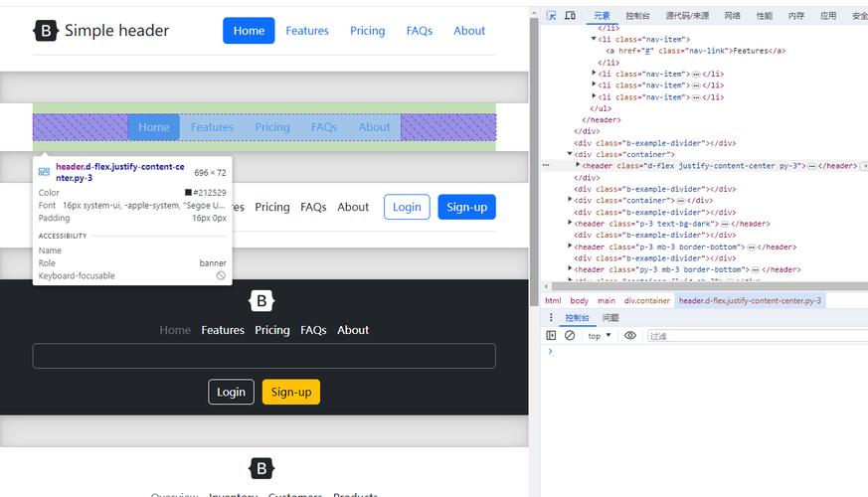Click the ellipsis in header p-3 mb-3 border-bottom row
868x497 pixels.
pos(752,247)
